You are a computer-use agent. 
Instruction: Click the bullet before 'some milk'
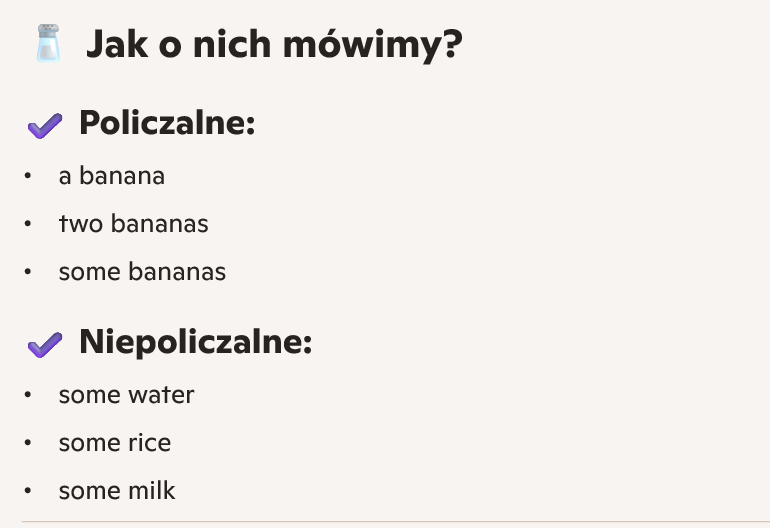(28, 491)
